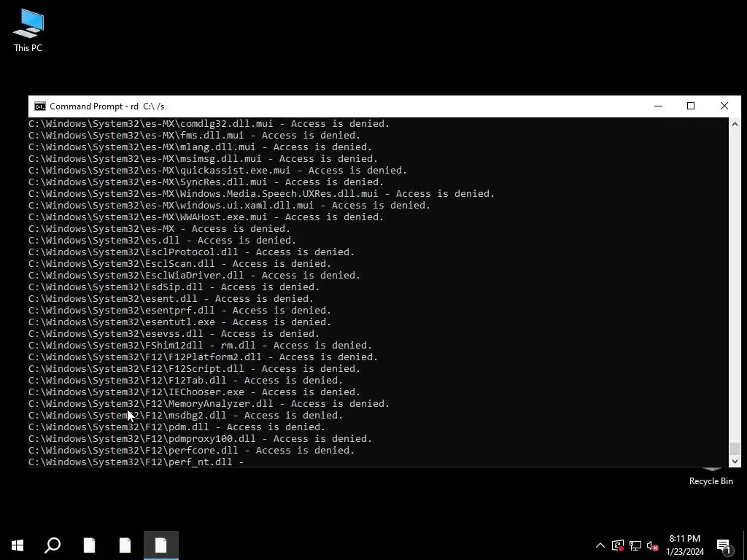Click the esentprf.dll output line
The image size is (747, 560).
click(179, 311)
